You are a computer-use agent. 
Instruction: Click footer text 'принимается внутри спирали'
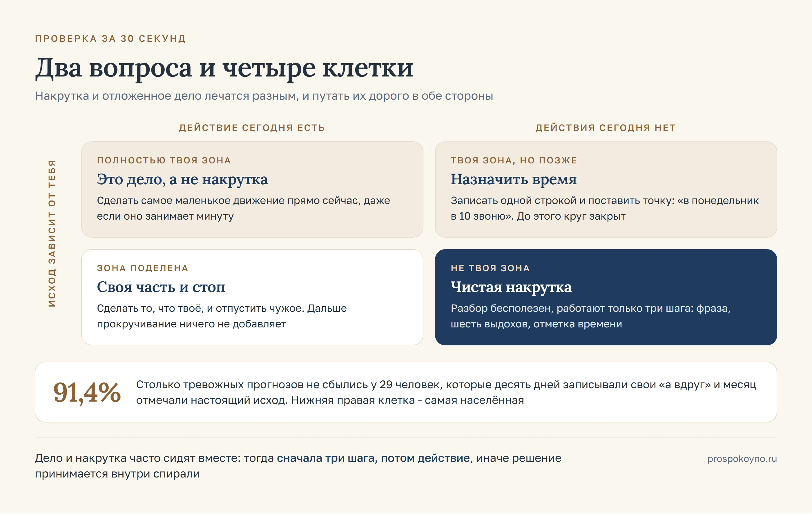coord(117,474)
